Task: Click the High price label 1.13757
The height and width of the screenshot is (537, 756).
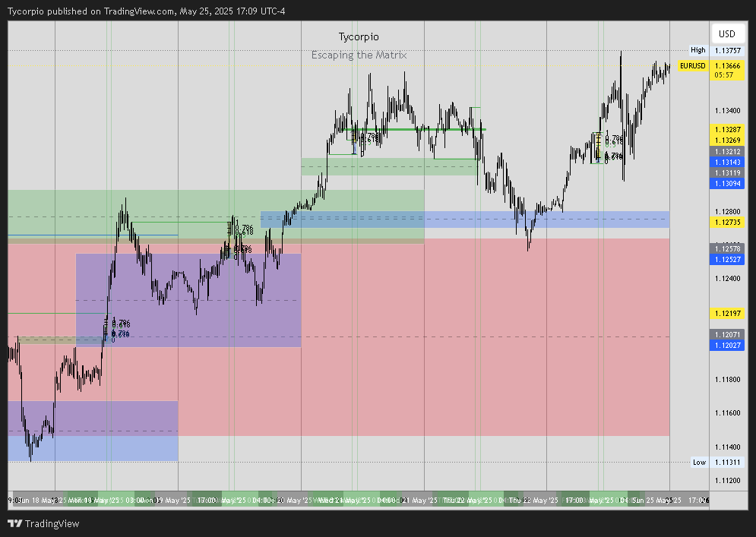Action: coord(726,49)
